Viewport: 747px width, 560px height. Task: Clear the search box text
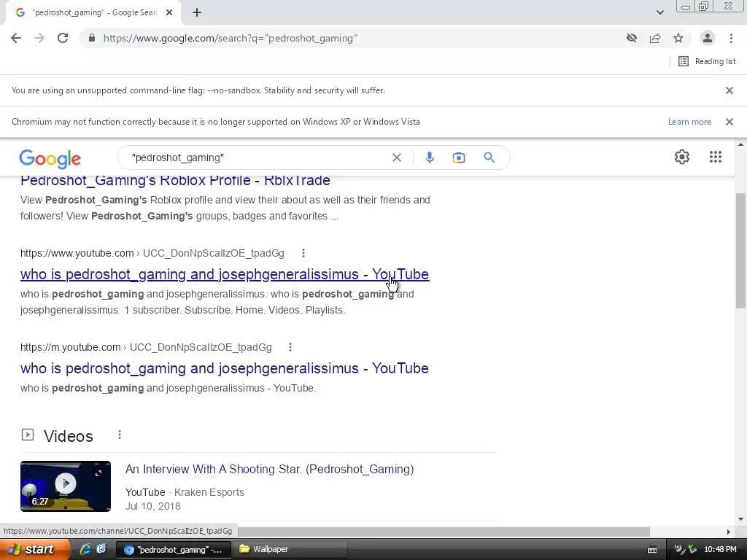396,157
